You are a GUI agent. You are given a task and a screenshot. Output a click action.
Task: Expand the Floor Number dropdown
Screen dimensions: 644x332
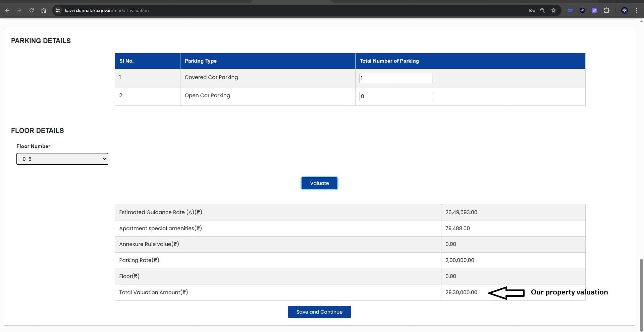[x=62, y=159]
